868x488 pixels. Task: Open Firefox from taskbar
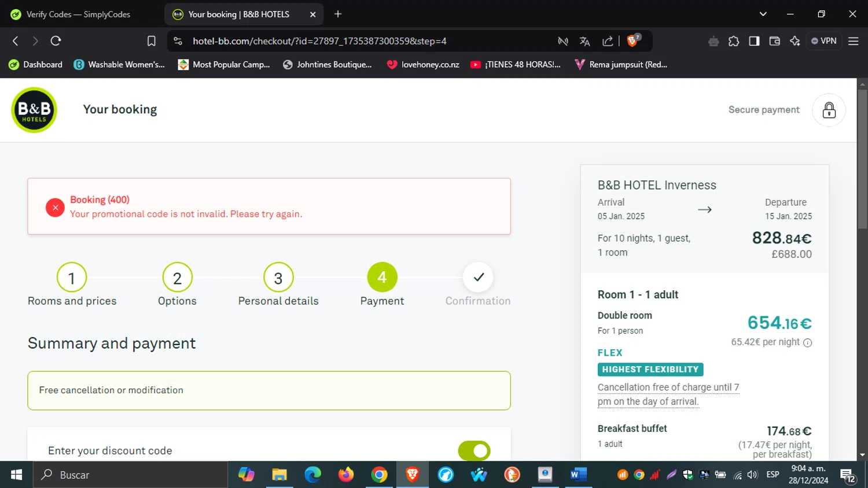point(346,475)
